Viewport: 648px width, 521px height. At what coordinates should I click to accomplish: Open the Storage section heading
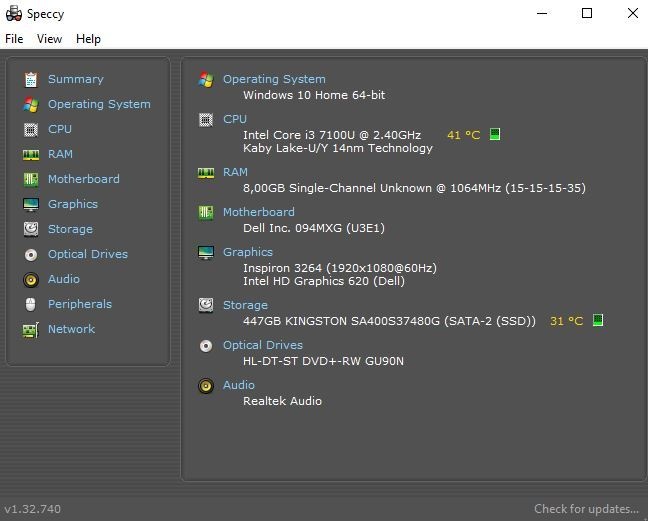(245, 305)
